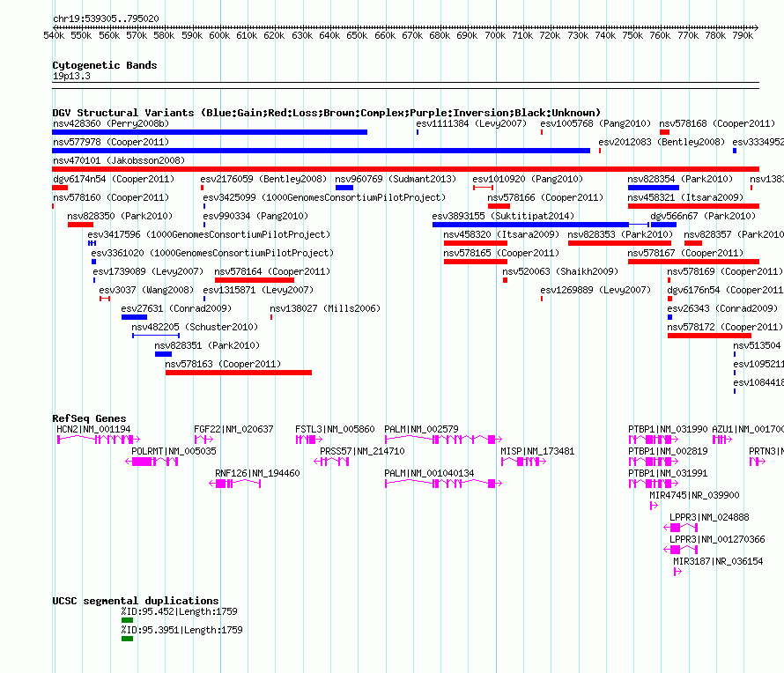Click the blue nsv428360 (Perry2008b) variant bar
784x673 pixels.
pyautogui.click(x=210, y=132)
